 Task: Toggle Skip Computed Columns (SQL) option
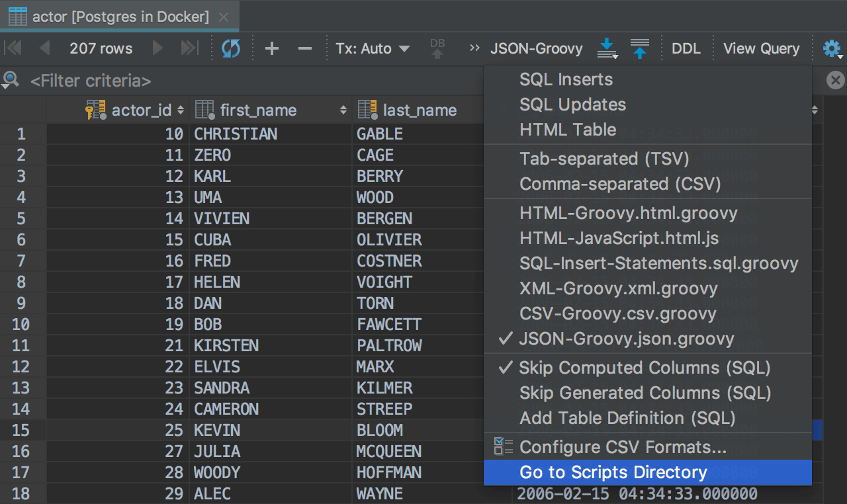click(645, 368)
